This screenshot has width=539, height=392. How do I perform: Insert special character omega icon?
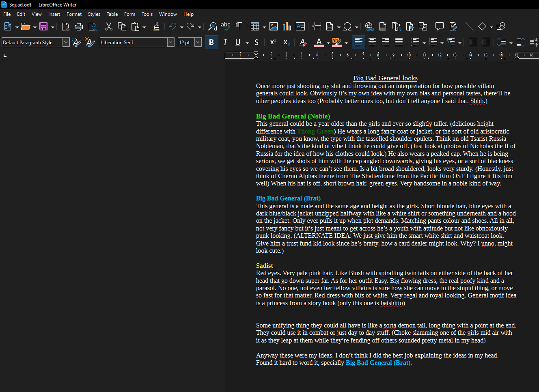coord(347,27)
